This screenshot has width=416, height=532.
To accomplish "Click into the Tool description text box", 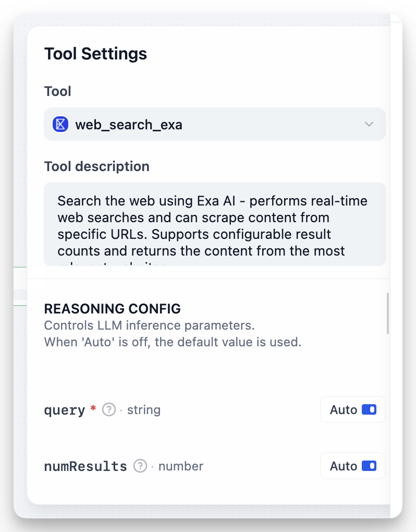I will (214, 224).
